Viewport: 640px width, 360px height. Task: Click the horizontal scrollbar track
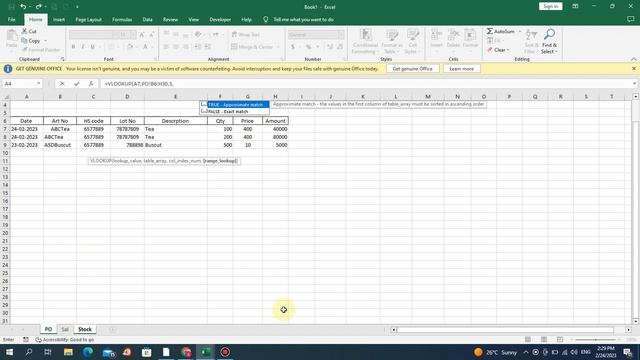[505, 329]
